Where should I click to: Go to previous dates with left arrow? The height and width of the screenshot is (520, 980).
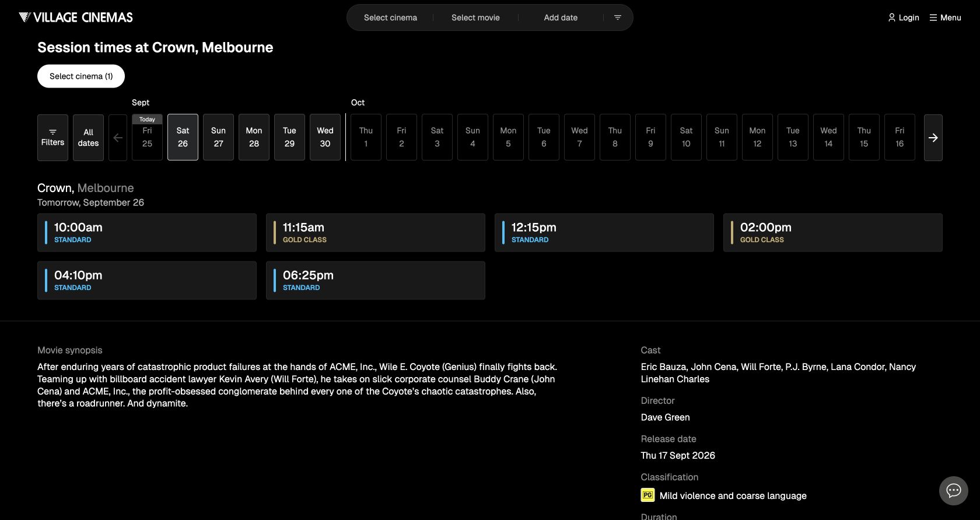[x=118, y=138]
